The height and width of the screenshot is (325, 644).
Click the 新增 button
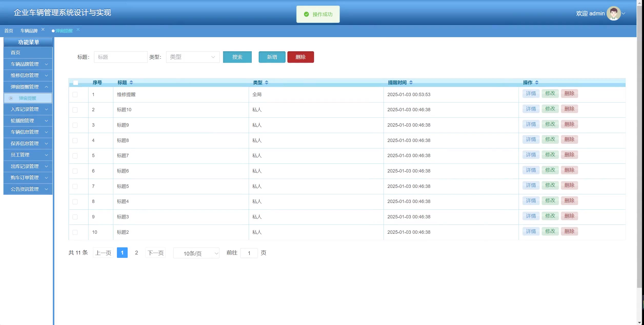pyautogui.click(x=272, y=57)
